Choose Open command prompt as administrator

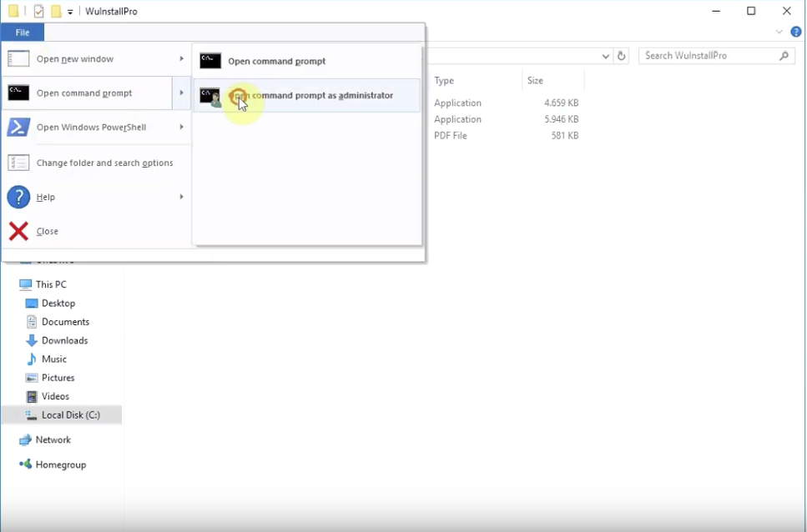pos(310,96)
